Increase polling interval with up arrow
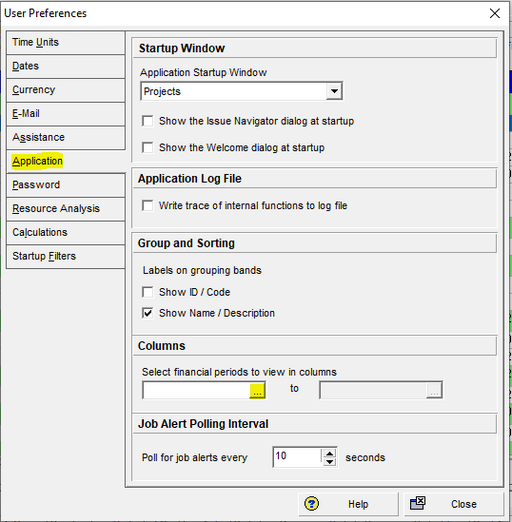This screenshot has height=522, width=512. pos(330,453)
